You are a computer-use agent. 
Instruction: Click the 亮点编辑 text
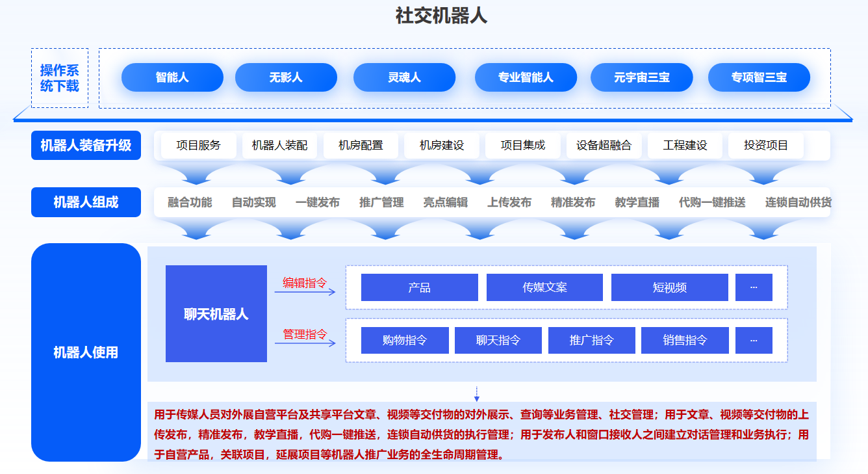click(x=446, y=202)
